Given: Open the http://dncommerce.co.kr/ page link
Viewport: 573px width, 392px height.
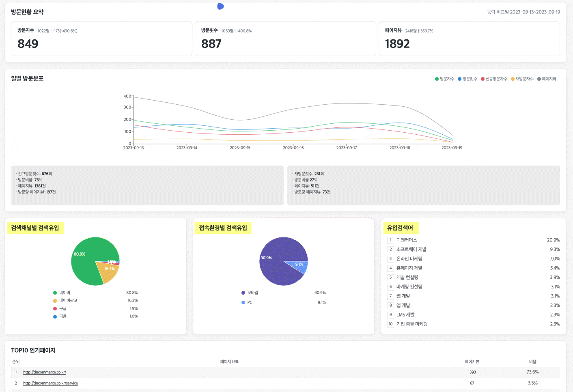Looking at the screenshot, I should tap(45, 372).
